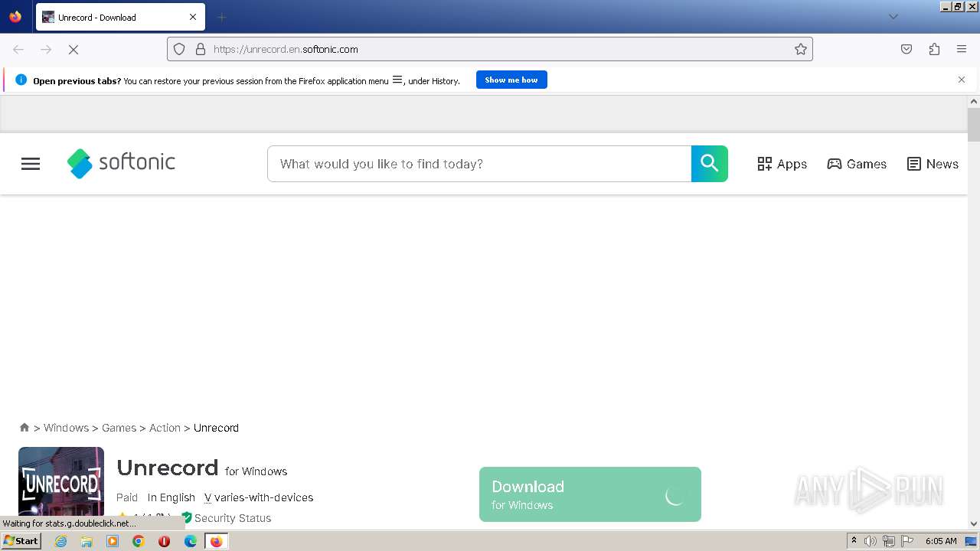Click the address bar URL
Image resolution: width=980 pixels, height=551 pixels.
tap(286, 49)
